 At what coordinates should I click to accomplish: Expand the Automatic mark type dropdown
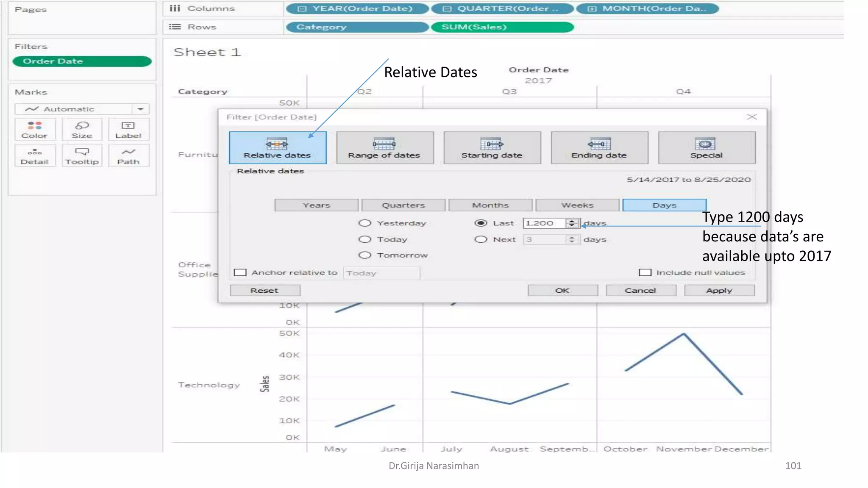[140, 109]
